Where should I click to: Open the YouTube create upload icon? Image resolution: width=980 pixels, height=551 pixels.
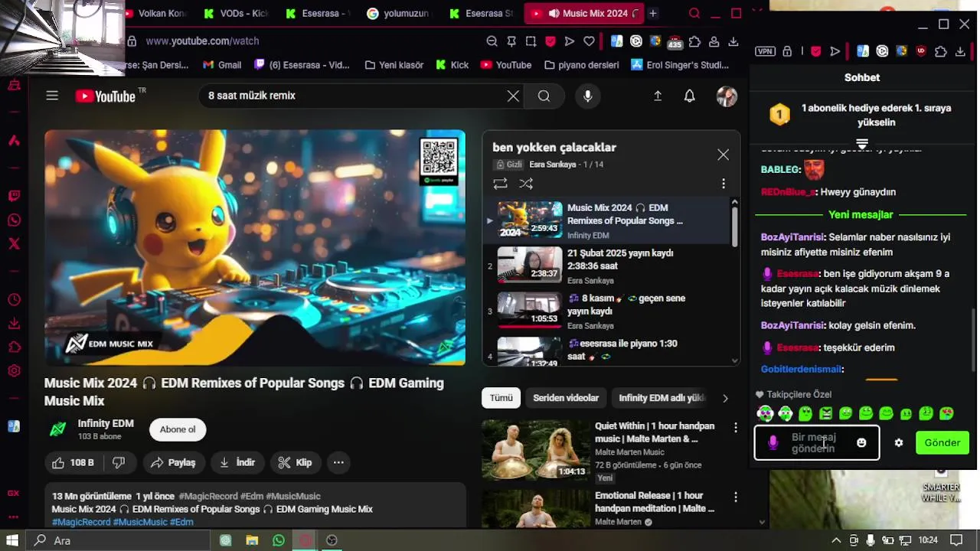tap(657, 96)
